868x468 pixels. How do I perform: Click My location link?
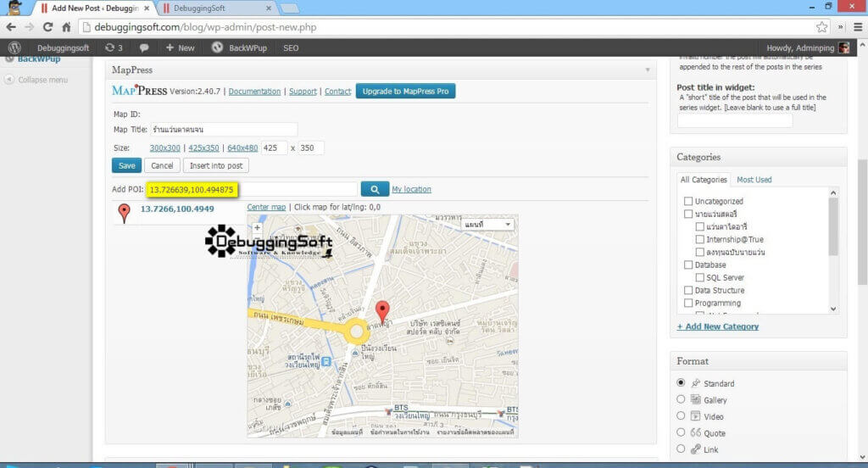411,189
